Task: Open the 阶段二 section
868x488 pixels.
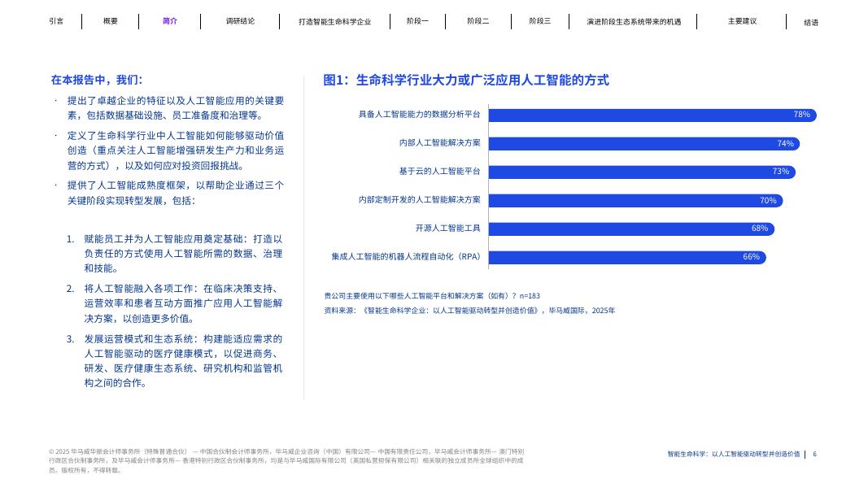Action: pos(478,21)
